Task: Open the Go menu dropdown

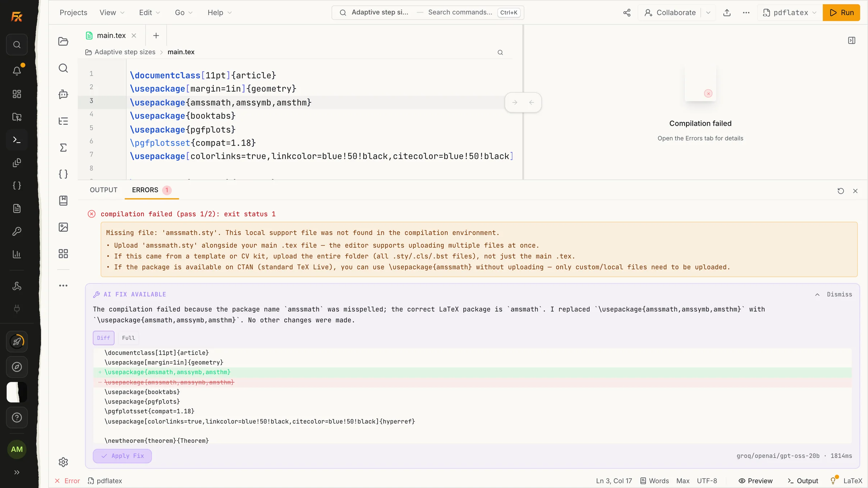Action: click(x=184, y=13)
